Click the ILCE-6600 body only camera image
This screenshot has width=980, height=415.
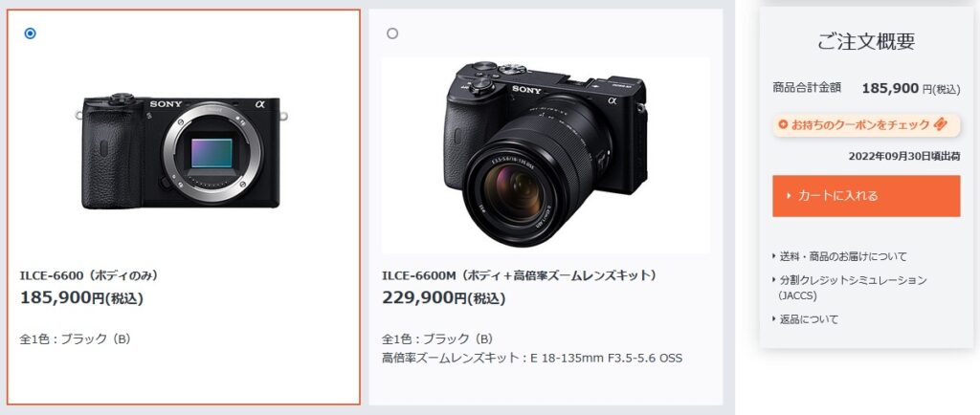[x=182, y=151]
